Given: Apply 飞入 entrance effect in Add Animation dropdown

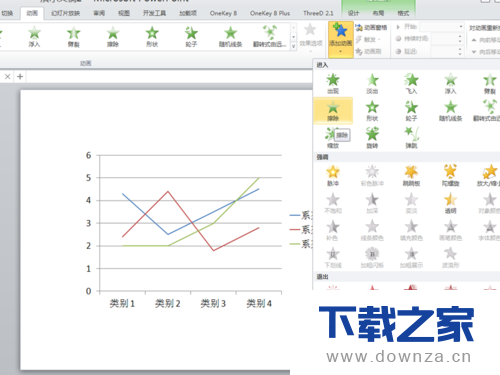Looking at the screenshot, I should 411,84.
